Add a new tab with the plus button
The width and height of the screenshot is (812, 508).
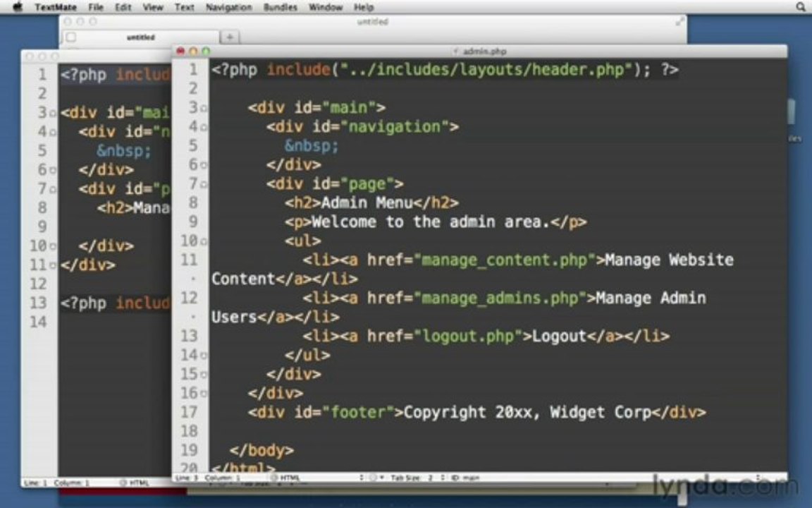pos(229,37)
